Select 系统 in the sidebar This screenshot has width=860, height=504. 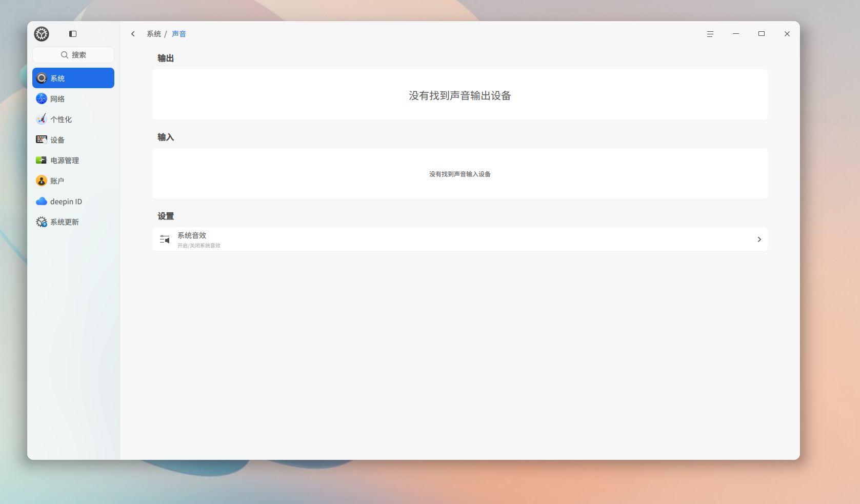click(73, 78)
